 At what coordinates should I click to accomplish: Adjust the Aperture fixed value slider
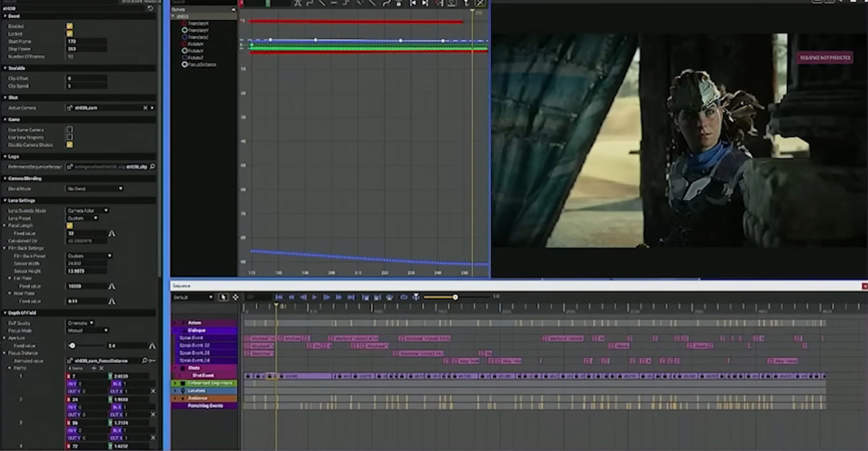point(72,346)
